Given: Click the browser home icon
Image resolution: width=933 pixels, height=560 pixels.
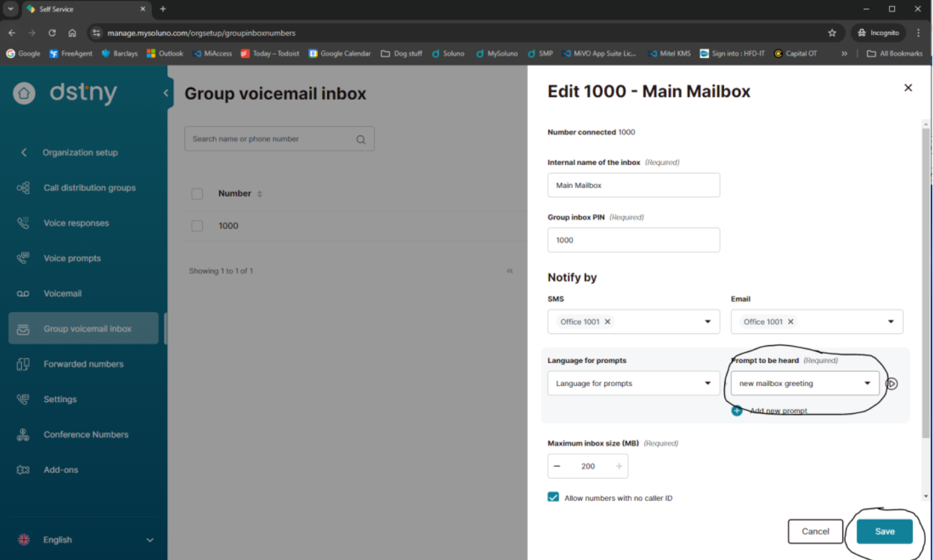Looking at the screenshot, I should (x=72, y=32).
